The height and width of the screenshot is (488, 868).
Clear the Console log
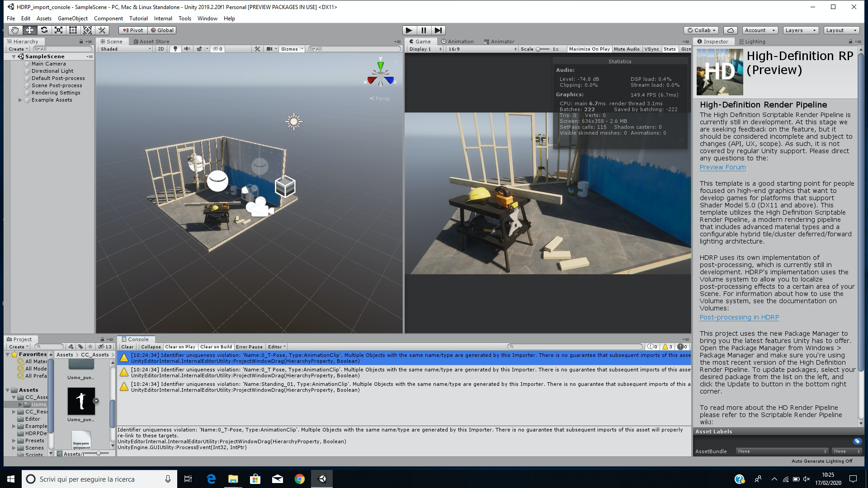click(127, 347)
